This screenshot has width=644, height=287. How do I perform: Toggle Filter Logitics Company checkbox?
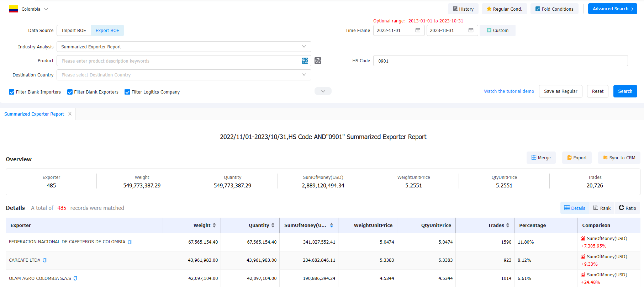(x=127, y=92)
